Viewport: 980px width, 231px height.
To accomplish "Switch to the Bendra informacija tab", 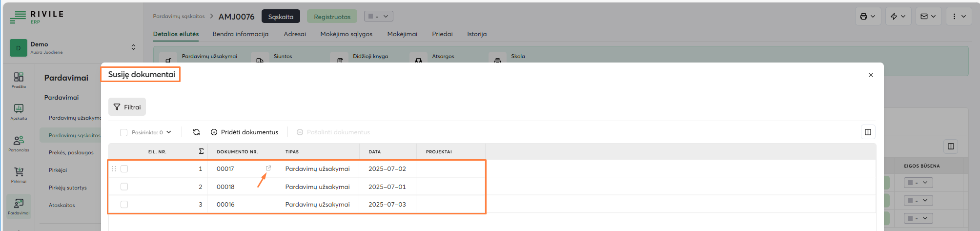I will pos(240,34).
